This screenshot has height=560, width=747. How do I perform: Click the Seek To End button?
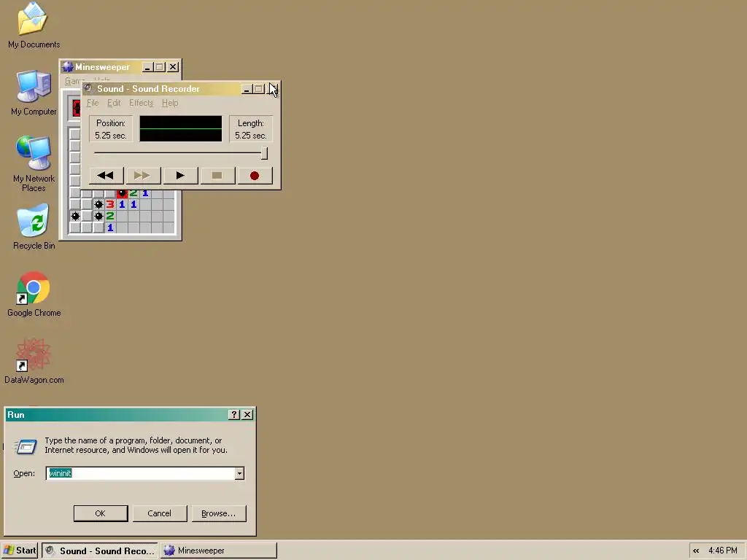tap(143, 176)
